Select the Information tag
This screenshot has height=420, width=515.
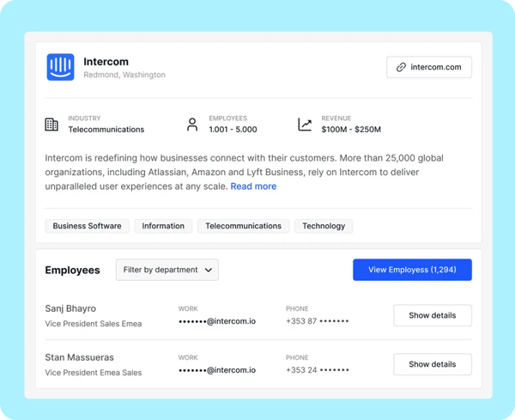click(x=163, y=226)
